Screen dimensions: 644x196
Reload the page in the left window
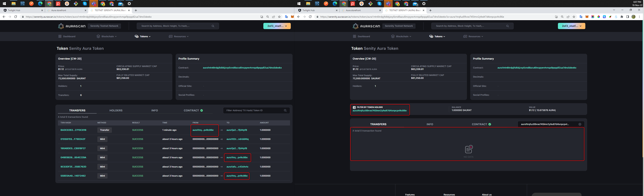click(15, 17)
